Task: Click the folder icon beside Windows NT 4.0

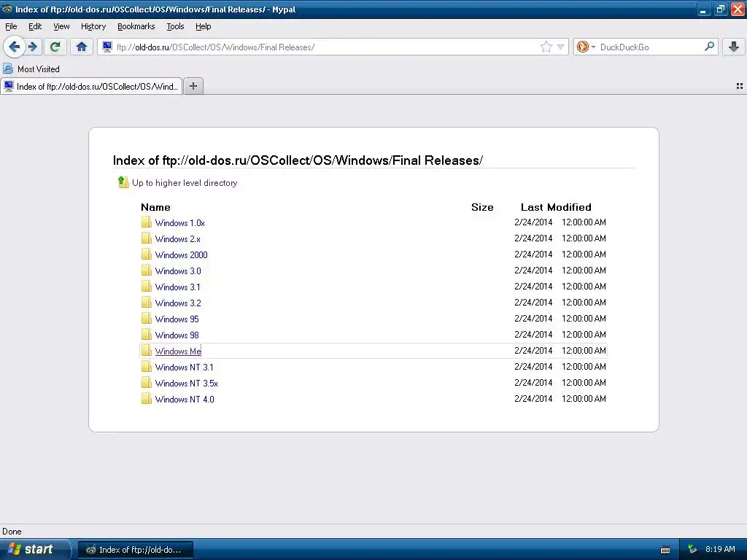Action: 146,399
